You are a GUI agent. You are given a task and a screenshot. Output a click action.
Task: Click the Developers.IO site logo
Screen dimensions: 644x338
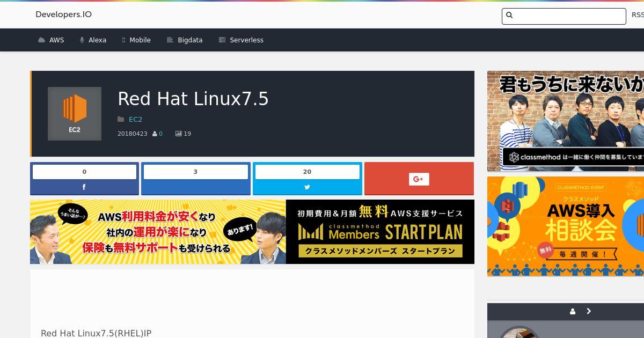63,14
